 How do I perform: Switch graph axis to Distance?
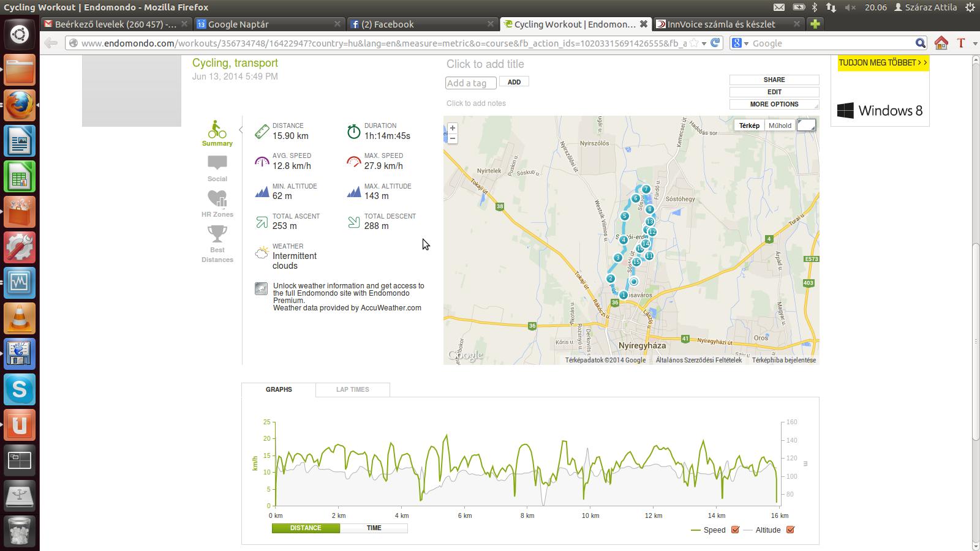(x=306, y=528)
